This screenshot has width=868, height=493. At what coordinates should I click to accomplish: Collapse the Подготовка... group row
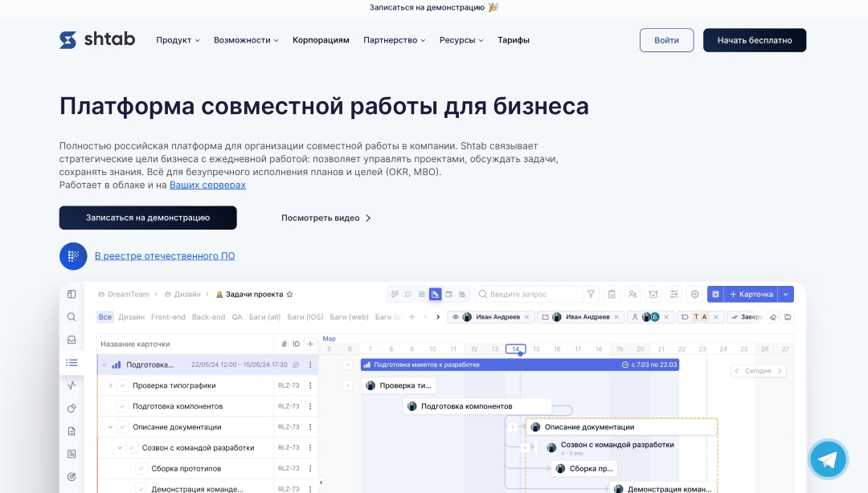pyautogui.click(x=104, y=365)
